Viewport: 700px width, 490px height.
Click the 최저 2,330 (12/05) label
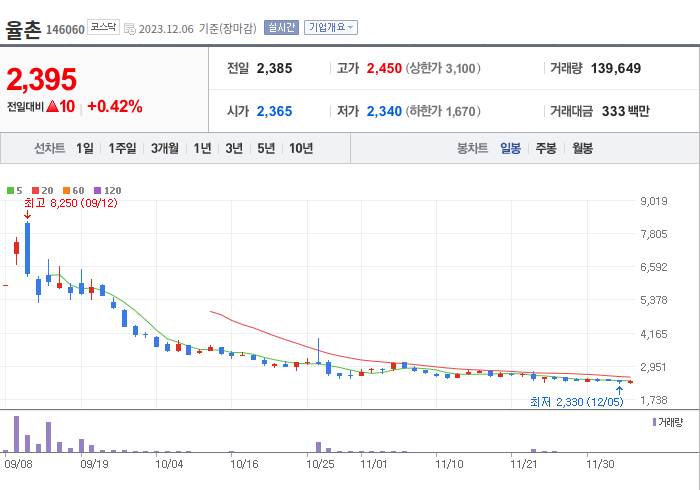pyautogui.click(x=576, y=402)
